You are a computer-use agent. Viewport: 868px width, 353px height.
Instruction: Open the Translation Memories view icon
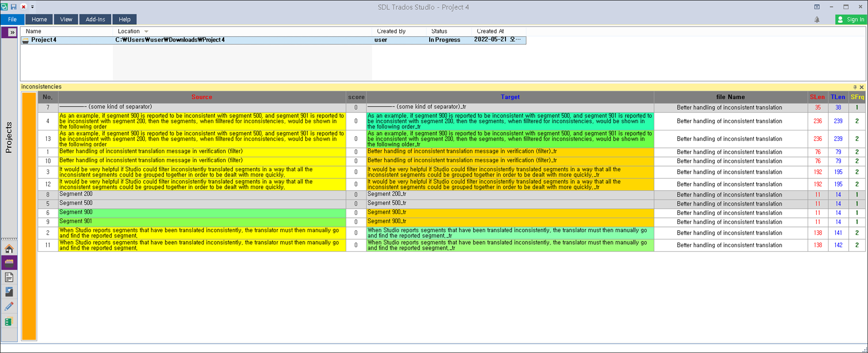coord(9,322)
